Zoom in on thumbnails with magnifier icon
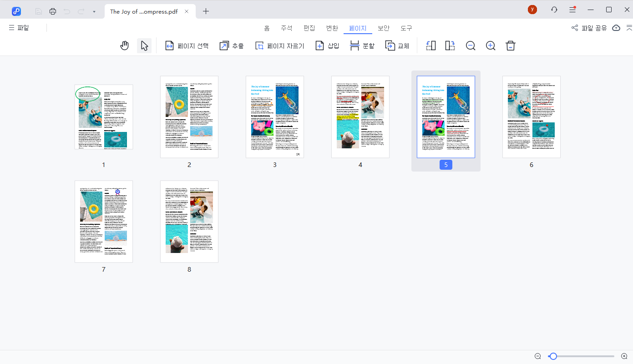This screenshot has height=364, width=633. [491, 45]
